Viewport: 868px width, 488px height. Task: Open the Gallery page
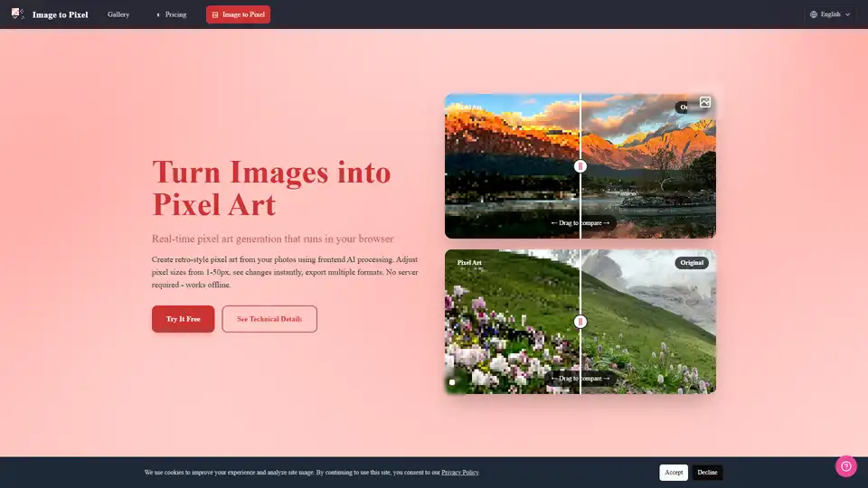pyautogui.click(x=118, y=14)
